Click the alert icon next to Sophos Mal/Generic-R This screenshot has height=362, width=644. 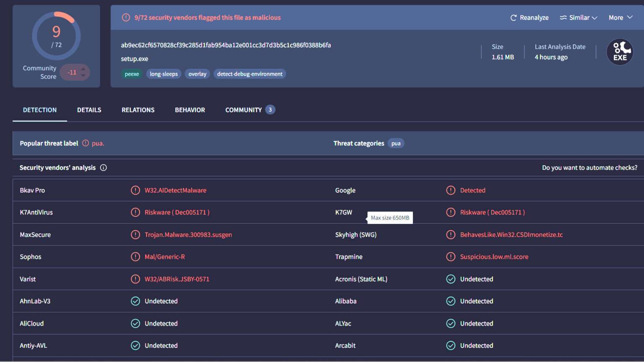coord(135,256)
